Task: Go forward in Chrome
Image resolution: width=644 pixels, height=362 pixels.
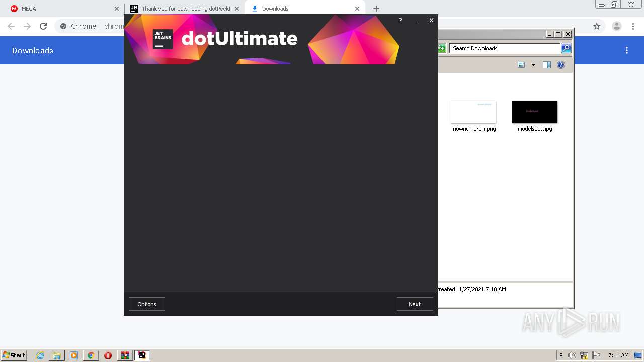Action: (x=27, y=26)
